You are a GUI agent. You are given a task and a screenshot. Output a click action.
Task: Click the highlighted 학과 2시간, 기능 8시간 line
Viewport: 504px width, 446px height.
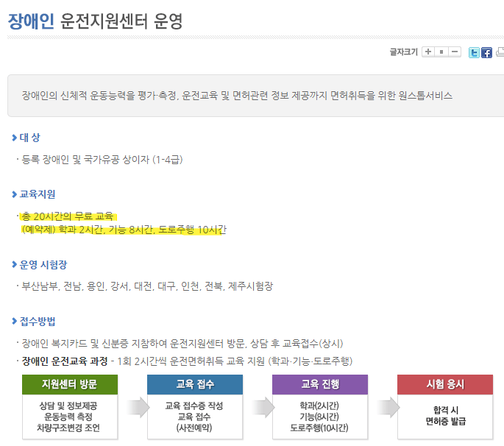coord(124,230)
